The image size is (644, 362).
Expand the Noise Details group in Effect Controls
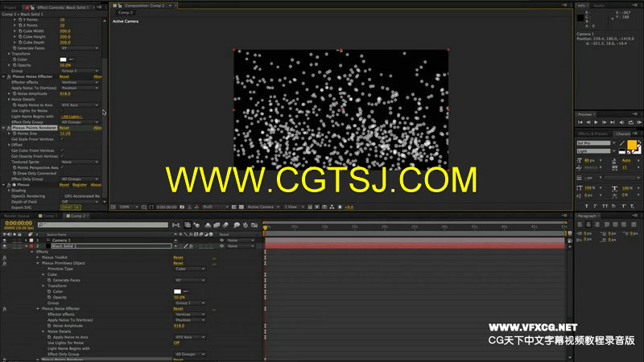tap(9, 99)
